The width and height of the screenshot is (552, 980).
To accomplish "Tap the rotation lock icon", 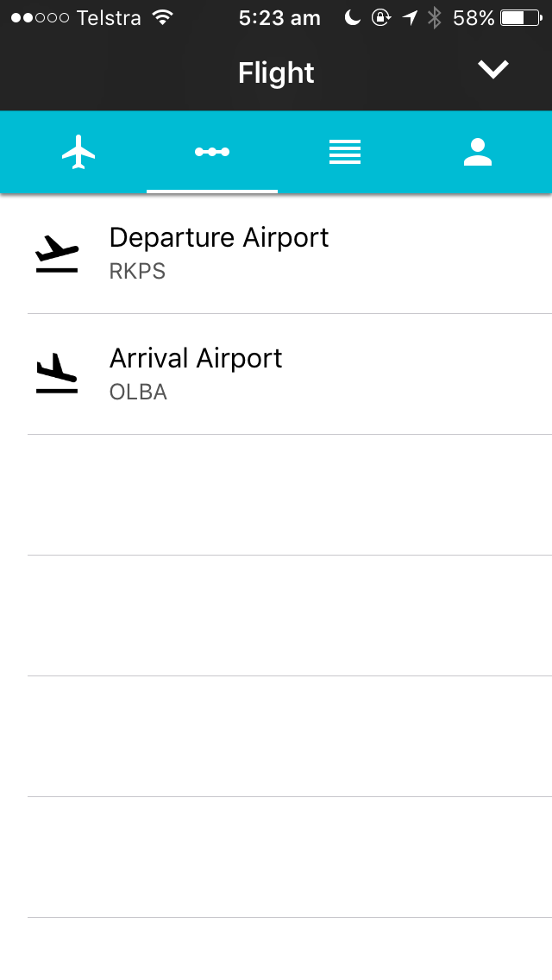I will [380, 17].
